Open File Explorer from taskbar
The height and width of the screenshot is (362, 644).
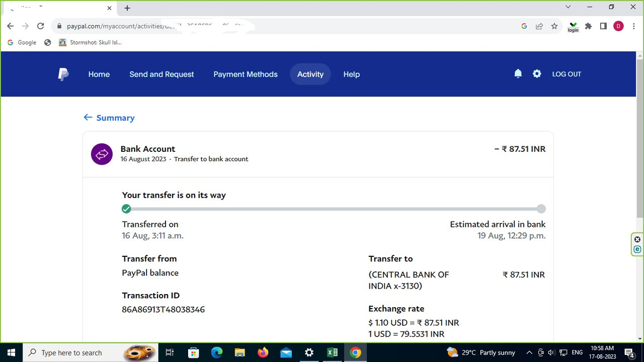pos(239,352)
